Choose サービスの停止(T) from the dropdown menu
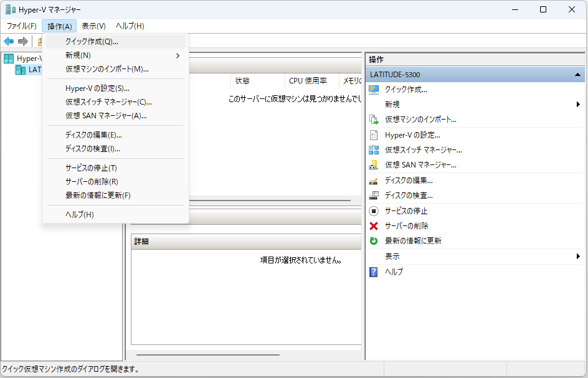Viewport: 588px width, 378px height. point(115,168)
